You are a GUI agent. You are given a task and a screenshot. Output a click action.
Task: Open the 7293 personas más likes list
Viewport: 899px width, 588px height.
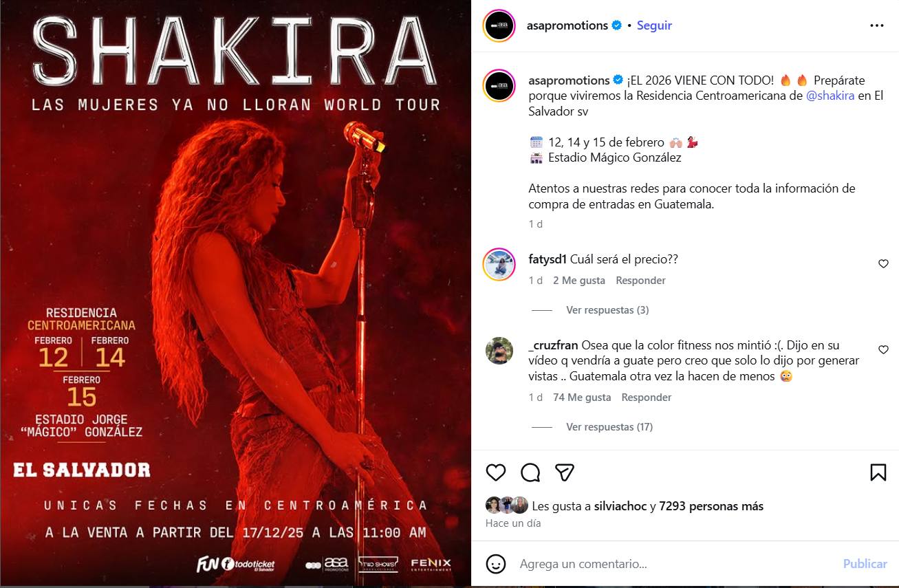point(711,506)
